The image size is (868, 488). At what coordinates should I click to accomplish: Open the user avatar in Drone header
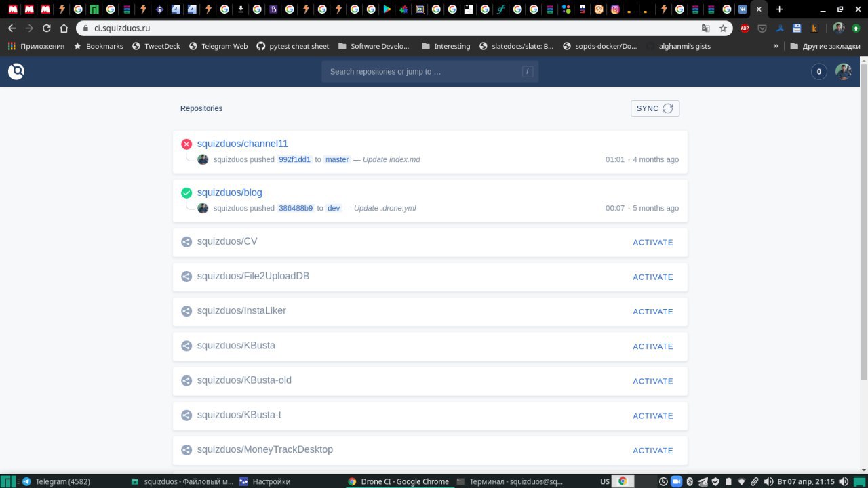843,71
